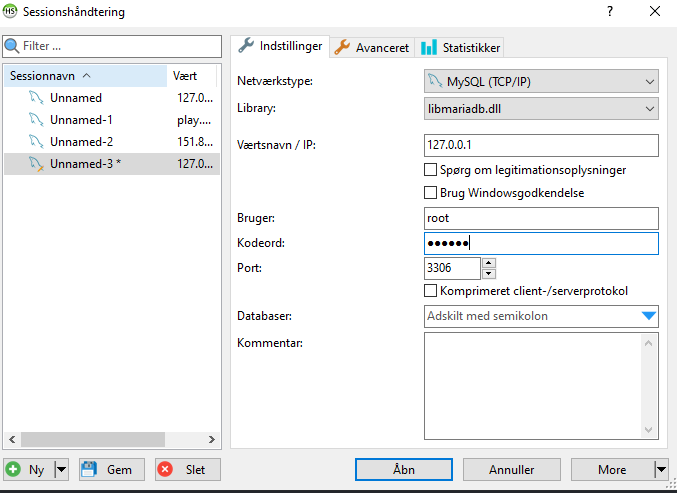
Task: Click the session icon next to Unnamed-2
Action: click(x=35, y=142)
